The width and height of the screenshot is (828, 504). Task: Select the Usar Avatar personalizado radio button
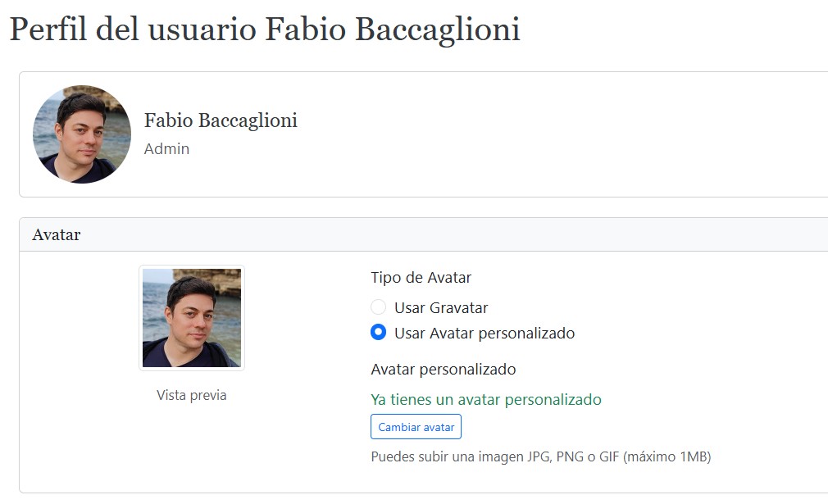tap(378, 333)
